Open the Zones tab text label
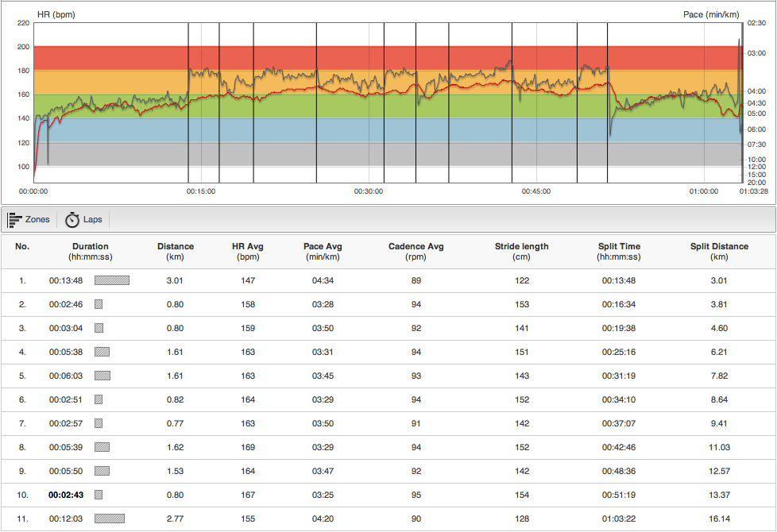777x532 pixels. pos(37,220)
